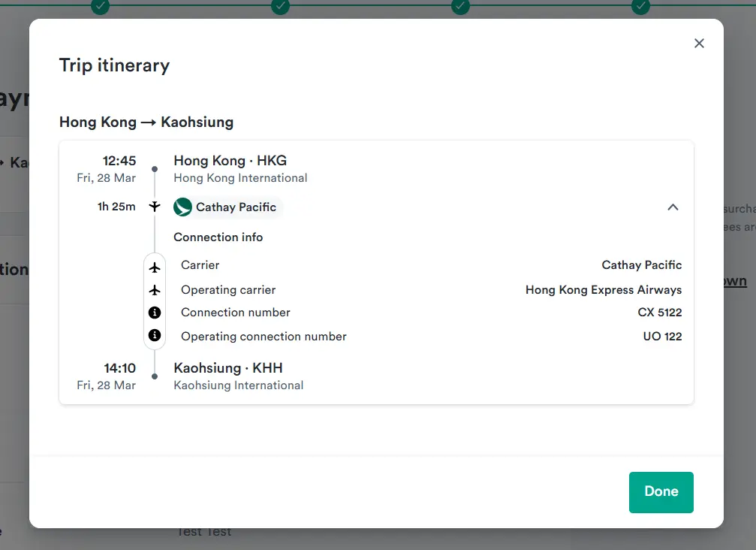Click the Done button

tap(661, 492)
